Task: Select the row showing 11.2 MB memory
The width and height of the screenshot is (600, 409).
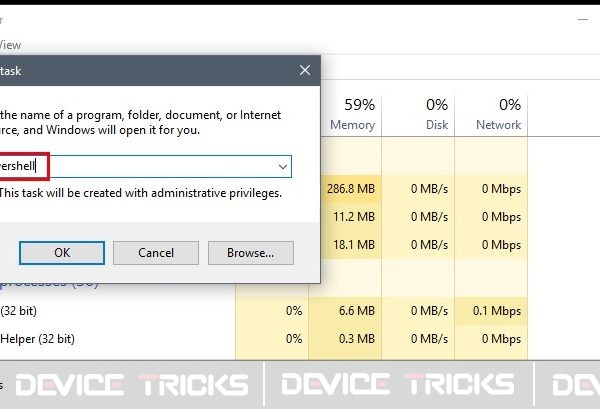Action: [354, 217]
